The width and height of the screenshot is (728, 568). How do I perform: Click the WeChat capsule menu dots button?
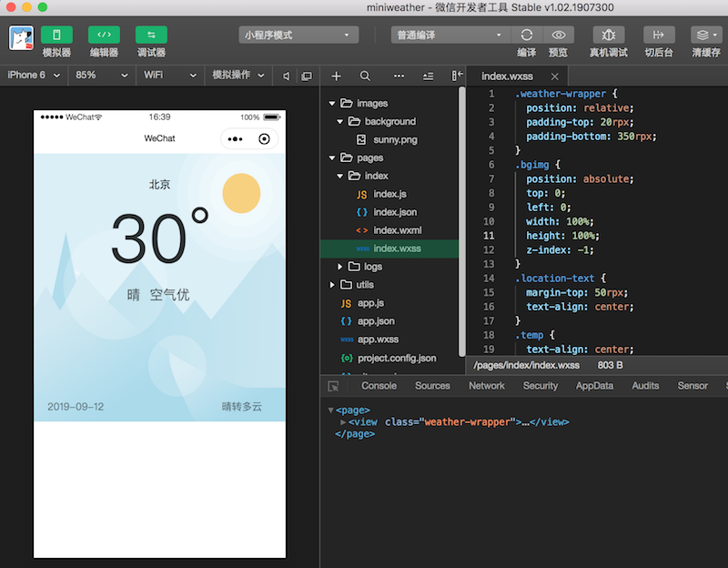coord(235,139)
